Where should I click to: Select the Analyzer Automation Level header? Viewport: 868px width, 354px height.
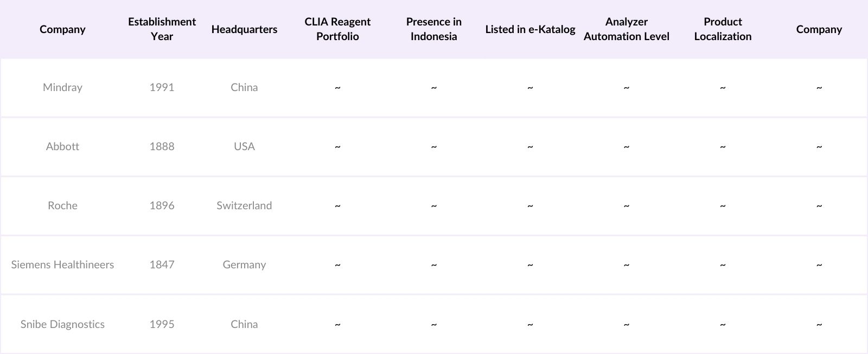[626, 29]
